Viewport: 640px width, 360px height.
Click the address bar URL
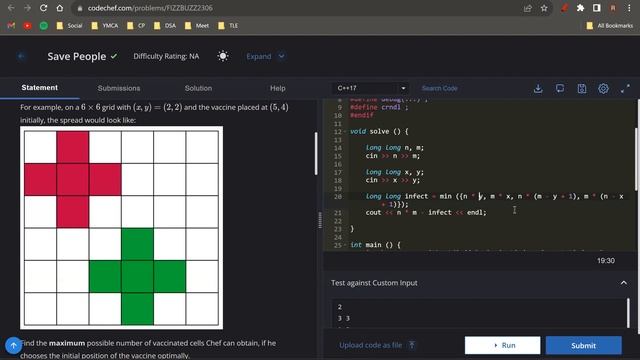150,8
